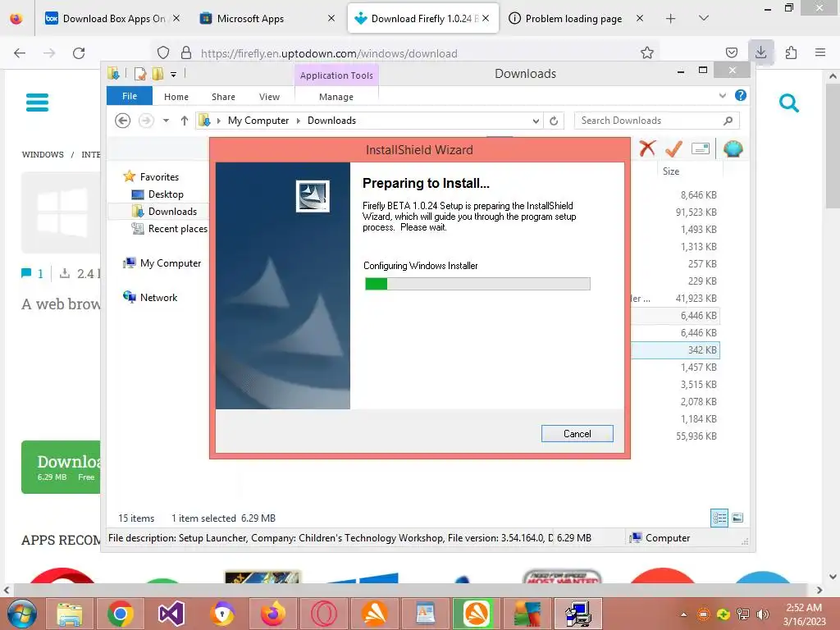Bookmark this page with star icon
The width and height of the screenshot is (840, 630).
point(647,52)
